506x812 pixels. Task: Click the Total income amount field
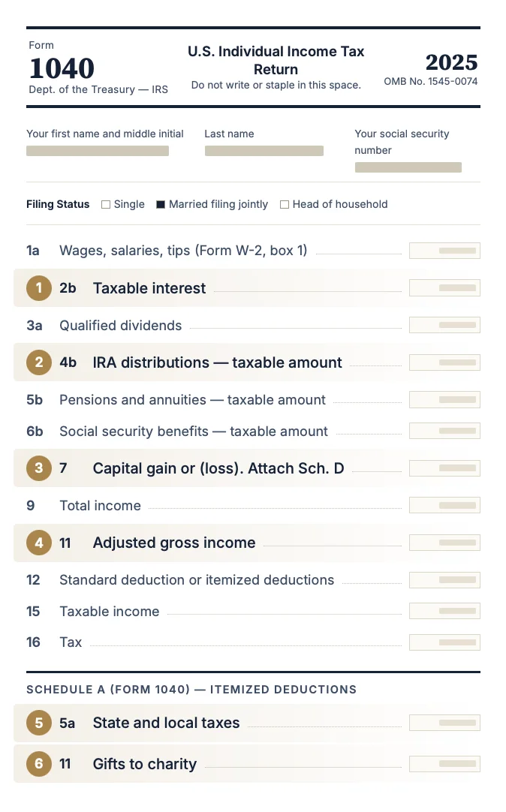pyautogui.click(x=444, y=505)
